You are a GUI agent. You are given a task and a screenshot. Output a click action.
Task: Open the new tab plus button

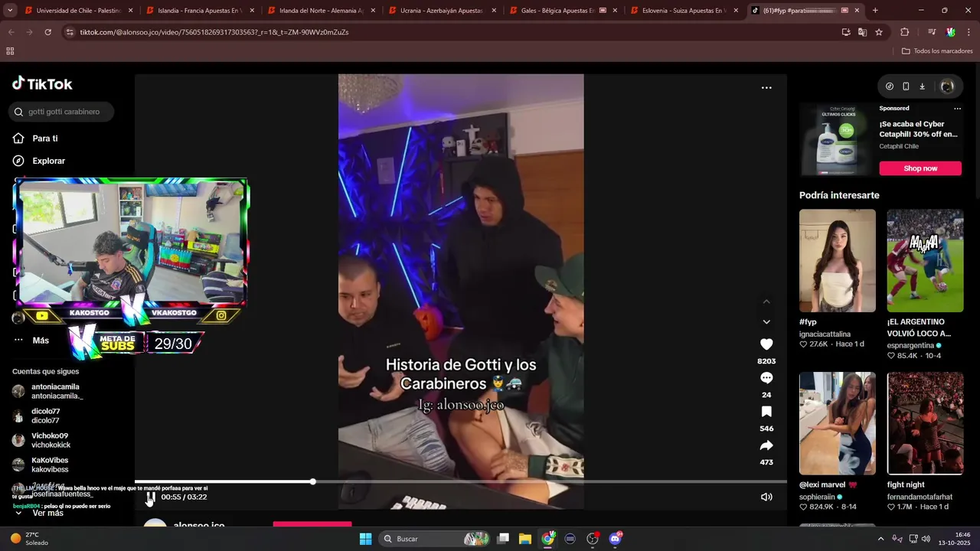pyautogui.click(x=875, y=11)
